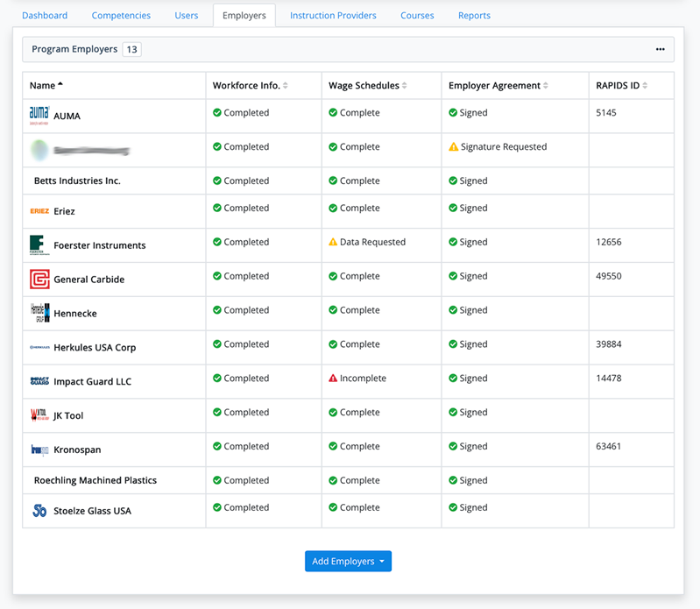Image resolution: width=700 pixels, height=609 pixels.
Task: Open General Carbide employer name
Action: 88,280
